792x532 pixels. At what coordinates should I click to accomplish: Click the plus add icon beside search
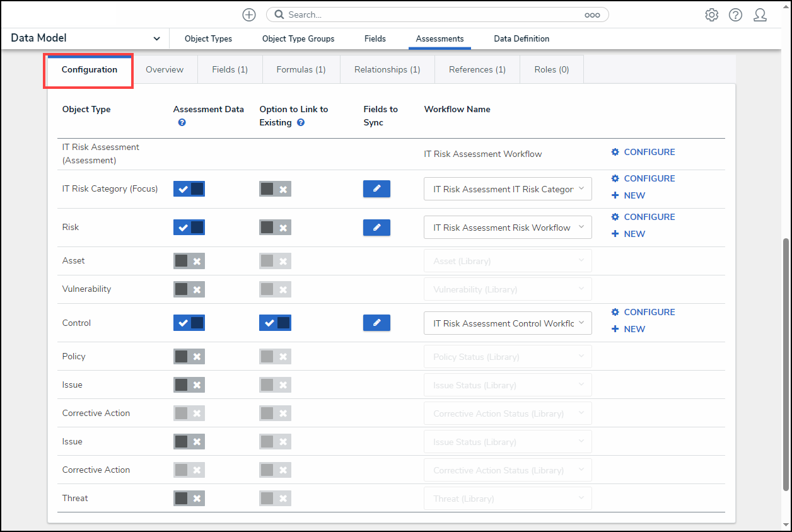249,14
